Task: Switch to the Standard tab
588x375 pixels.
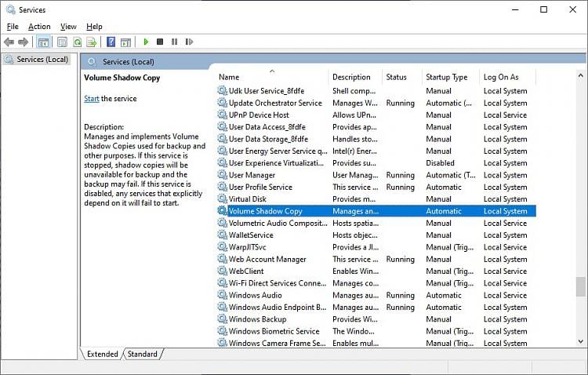Action: click(x=143, y=354)
